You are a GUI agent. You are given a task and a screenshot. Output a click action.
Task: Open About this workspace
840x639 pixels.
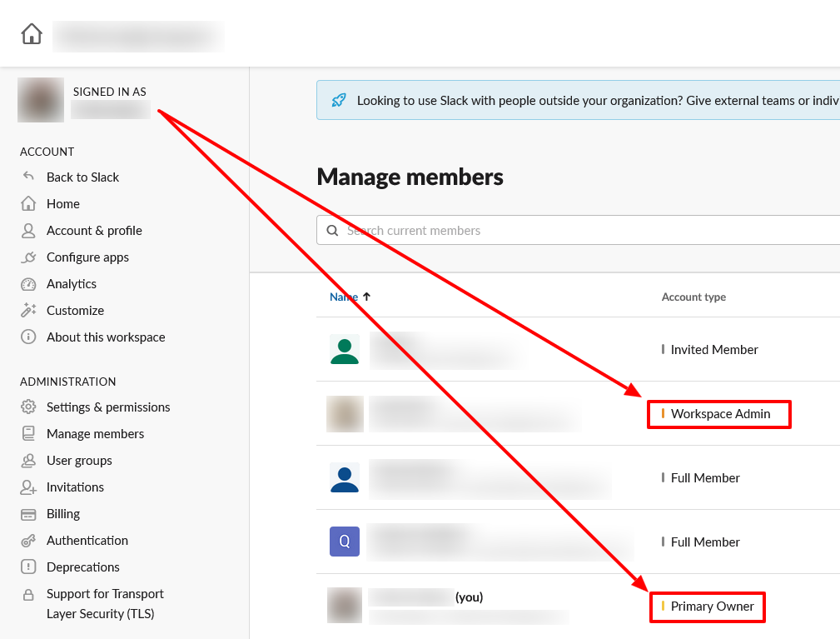coord(106,337)
